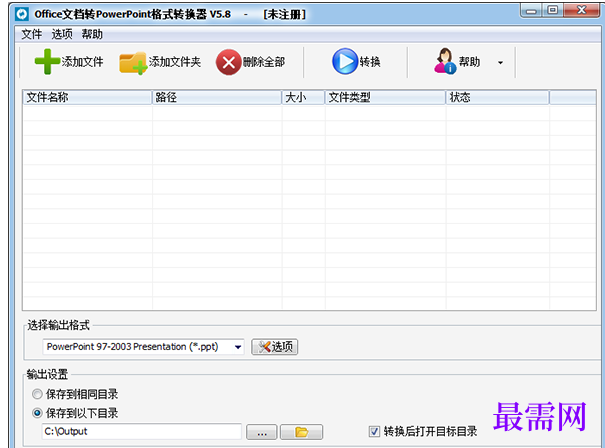Click the 选项 button beside format dropdown
The image size is (605, 448).
click(274, 347)
